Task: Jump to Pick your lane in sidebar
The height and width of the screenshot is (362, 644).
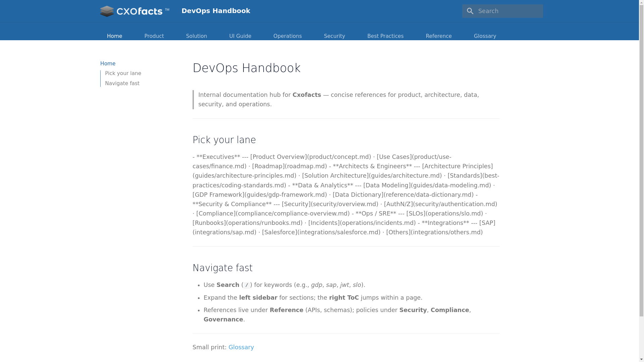Action: pos(123,73)
